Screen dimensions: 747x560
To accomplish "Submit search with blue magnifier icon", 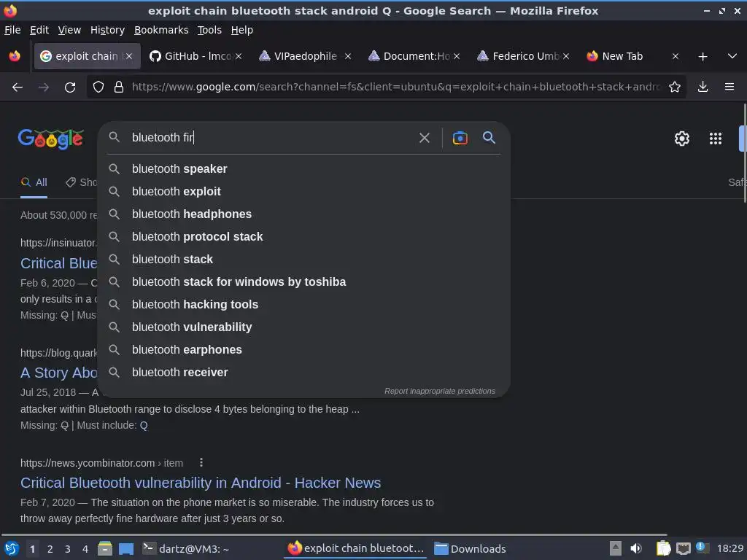I will pyautogui.click(x=489, y=138).
